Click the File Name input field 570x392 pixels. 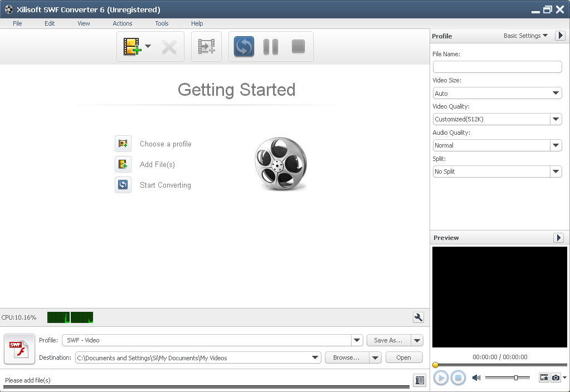click(x=497, y=67)
